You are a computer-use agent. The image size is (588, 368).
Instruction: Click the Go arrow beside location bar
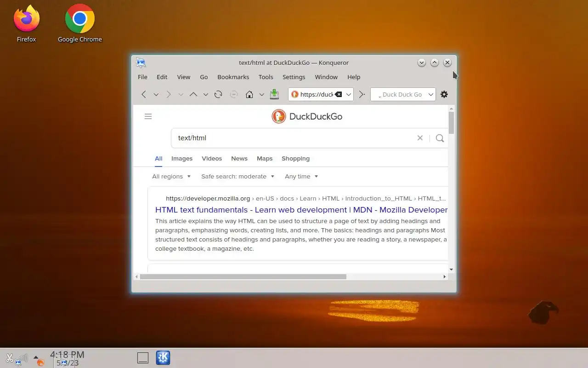coord(362,94)
